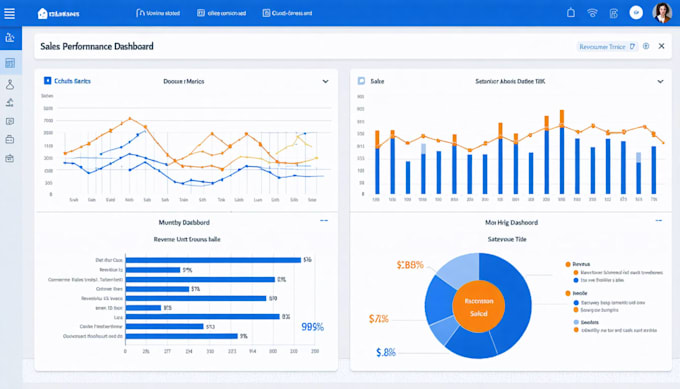This screenshot has height=389, width=680.
Task: Click the 'Cchults Sarics' blue label
Action: 72,81
